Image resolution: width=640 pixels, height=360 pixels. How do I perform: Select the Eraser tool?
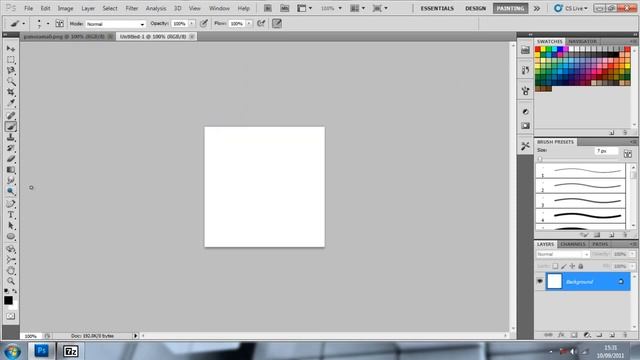[11, 159]
